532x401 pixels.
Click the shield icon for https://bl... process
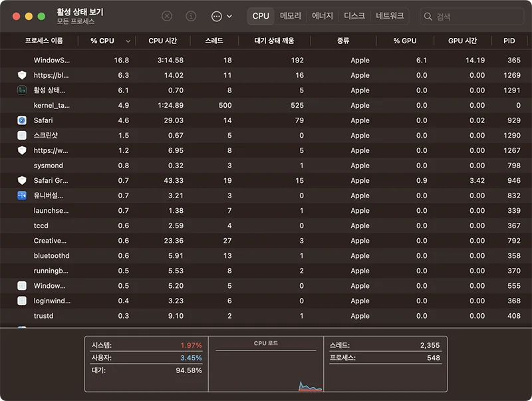point(22,75)
